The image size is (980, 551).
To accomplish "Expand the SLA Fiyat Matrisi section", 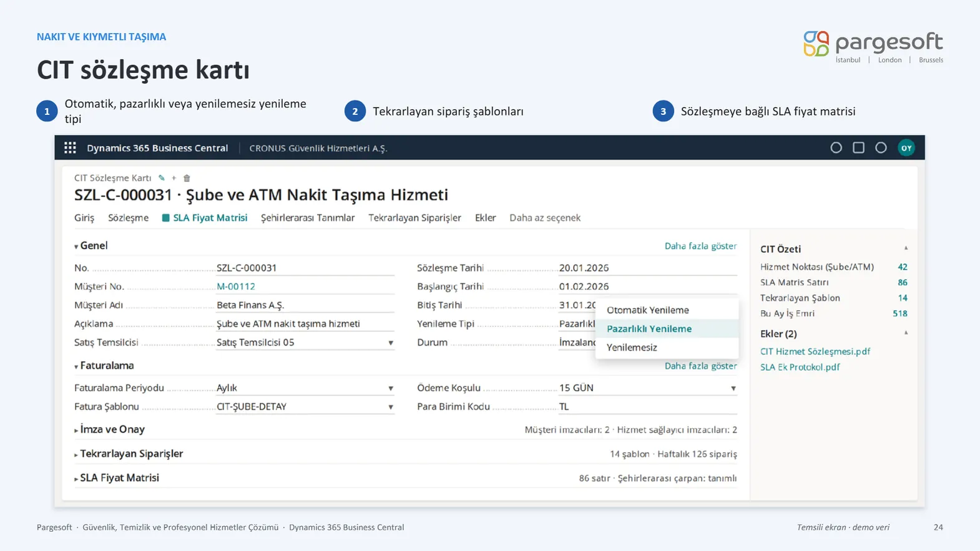I will point(117,478).
